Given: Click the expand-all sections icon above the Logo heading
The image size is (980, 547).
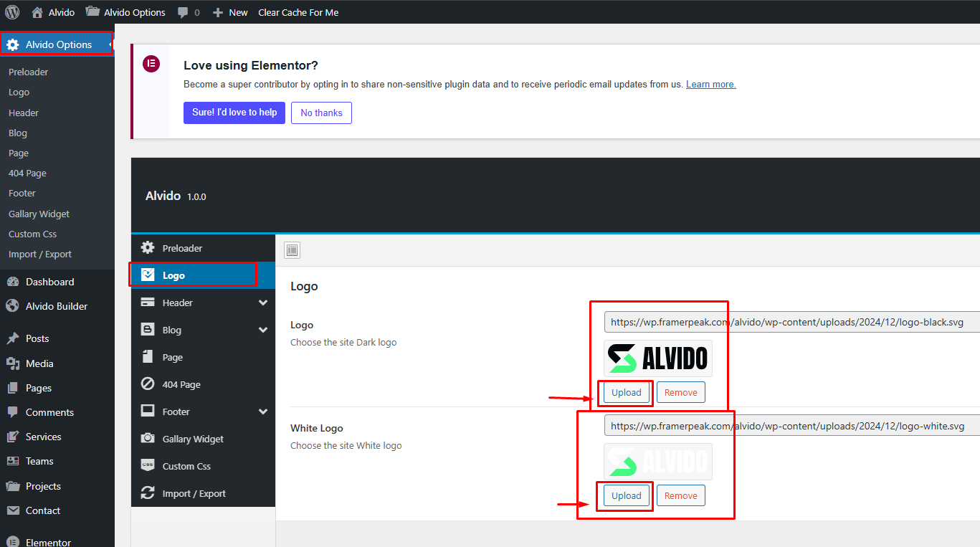Looking at the screenshot, I should coord(292,249).
